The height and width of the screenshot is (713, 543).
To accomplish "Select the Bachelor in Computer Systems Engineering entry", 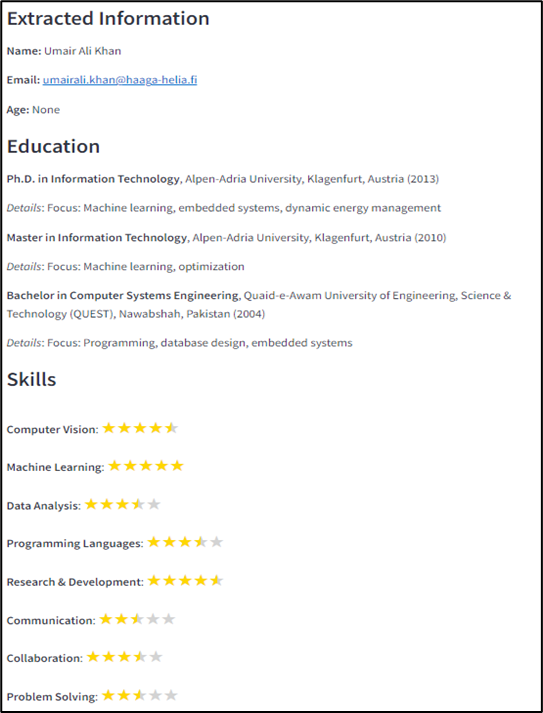I will coord(259,305).
